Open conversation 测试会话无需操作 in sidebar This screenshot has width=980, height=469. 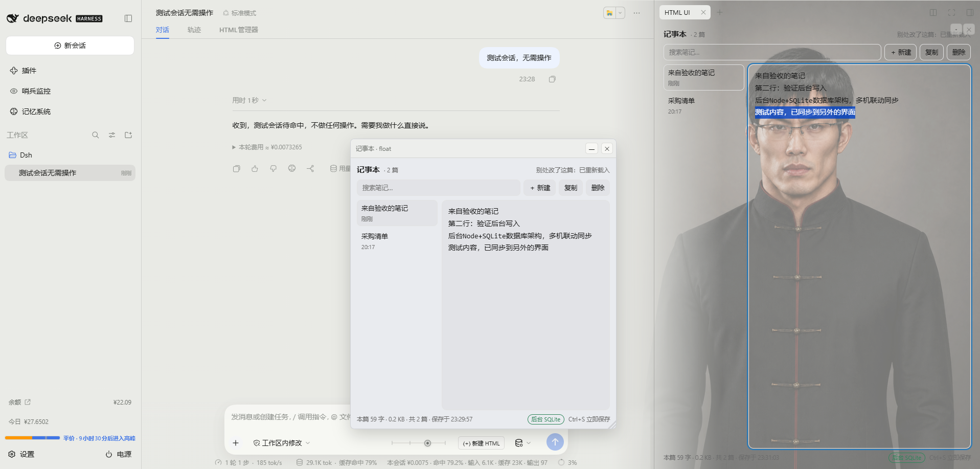pos(70,173)
